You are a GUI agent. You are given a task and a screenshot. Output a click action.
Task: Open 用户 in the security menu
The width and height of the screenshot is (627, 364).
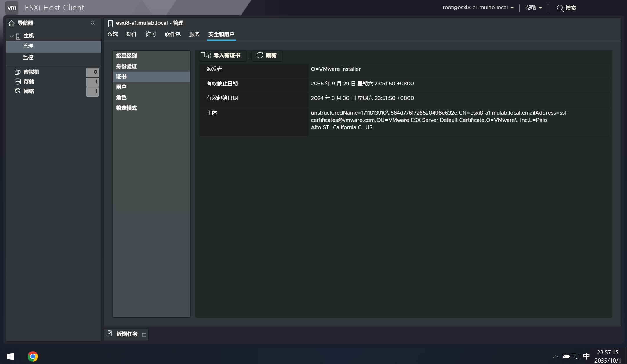pyautogui.click(x=152, y=87)
